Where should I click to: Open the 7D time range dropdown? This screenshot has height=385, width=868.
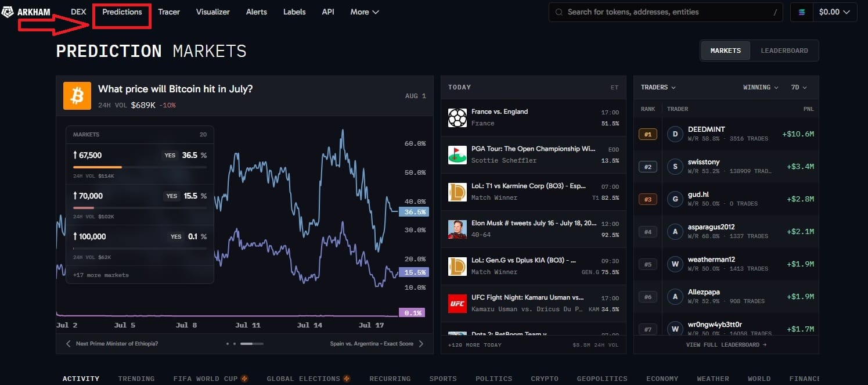click(x=799, y=87)
